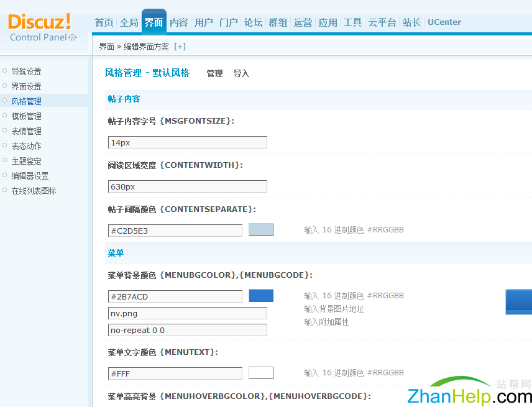Viewport: 532px width, 407px height.
Task: Open the UCenter menu item
Action: (444, 22)
